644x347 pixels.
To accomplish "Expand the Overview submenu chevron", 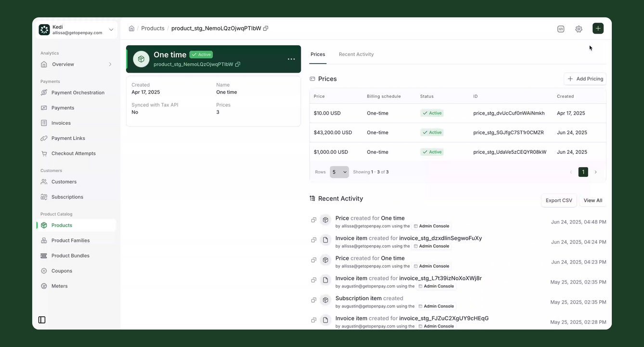I will click(x=110, y=64).
